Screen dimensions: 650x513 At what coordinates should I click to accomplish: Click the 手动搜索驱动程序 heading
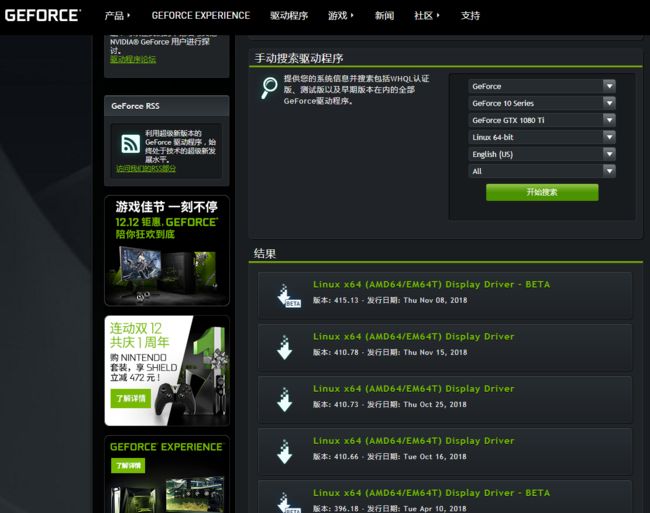coord(299,58)
